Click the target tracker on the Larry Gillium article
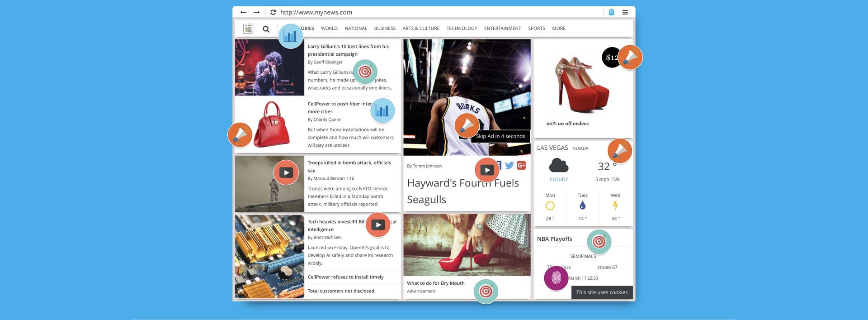 [365, 72]
